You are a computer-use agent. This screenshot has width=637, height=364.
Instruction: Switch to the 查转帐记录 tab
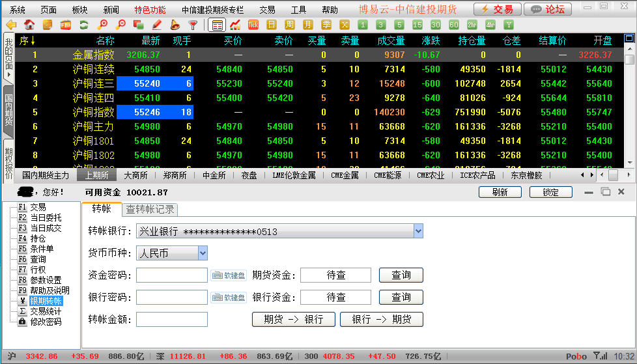150,209
